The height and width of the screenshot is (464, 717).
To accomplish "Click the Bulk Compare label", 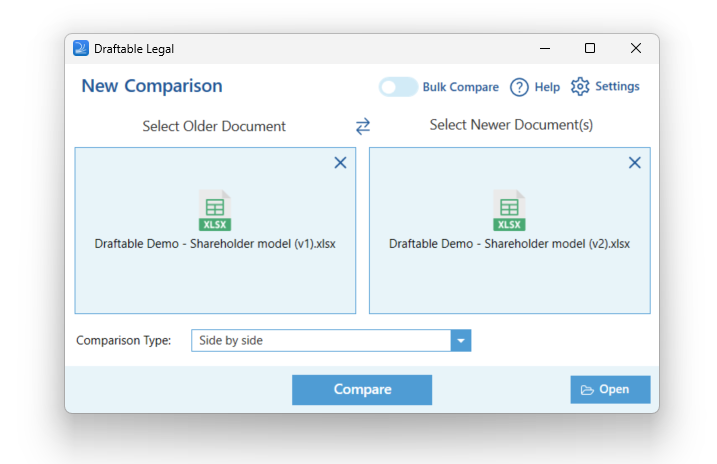I will (460, 87).
